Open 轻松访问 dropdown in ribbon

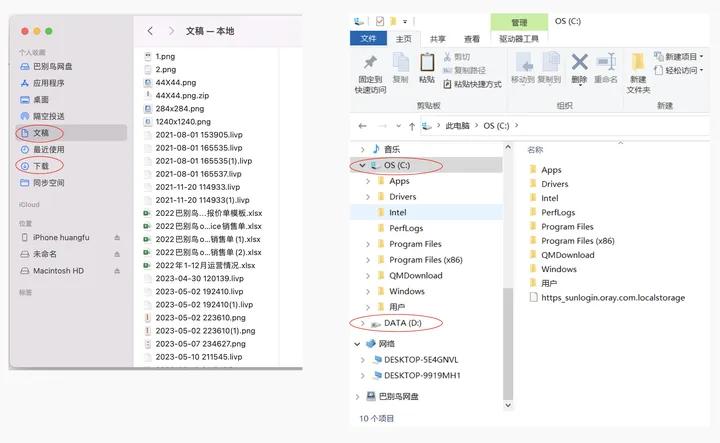679,70
